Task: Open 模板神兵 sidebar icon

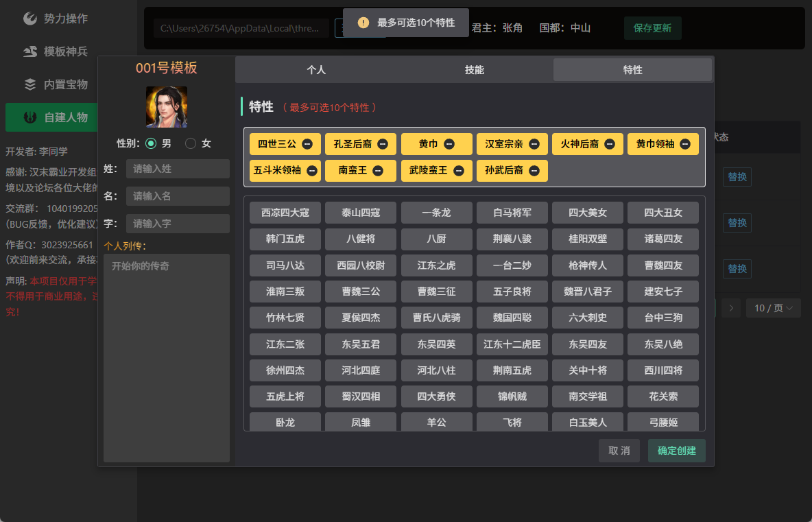Action: point(30,51)
